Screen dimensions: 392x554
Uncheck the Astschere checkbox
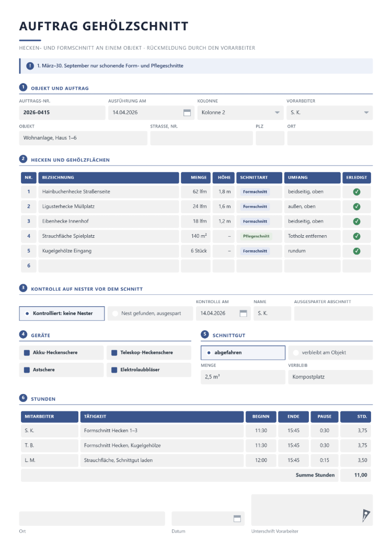[x=27, y=370]
